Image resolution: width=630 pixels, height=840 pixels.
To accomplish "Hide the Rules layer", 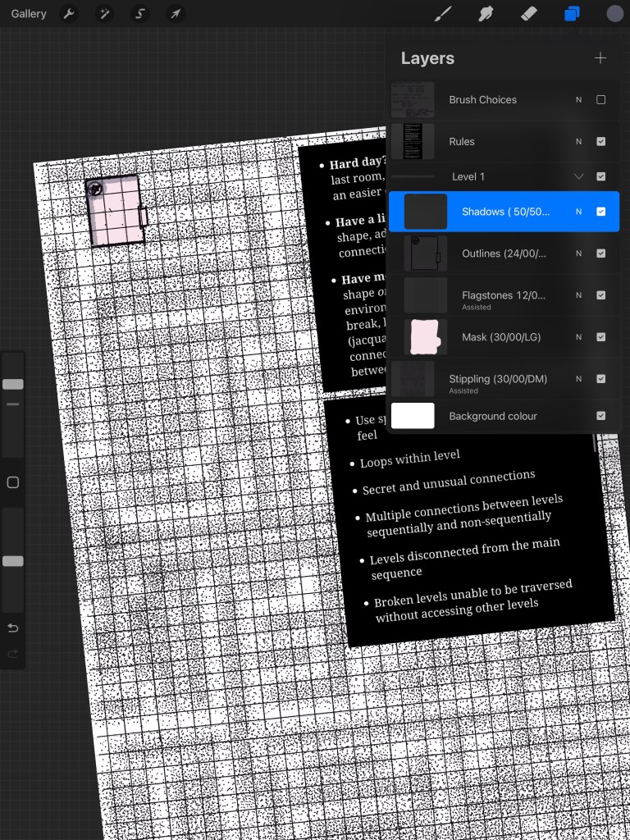I will (600, 142).
